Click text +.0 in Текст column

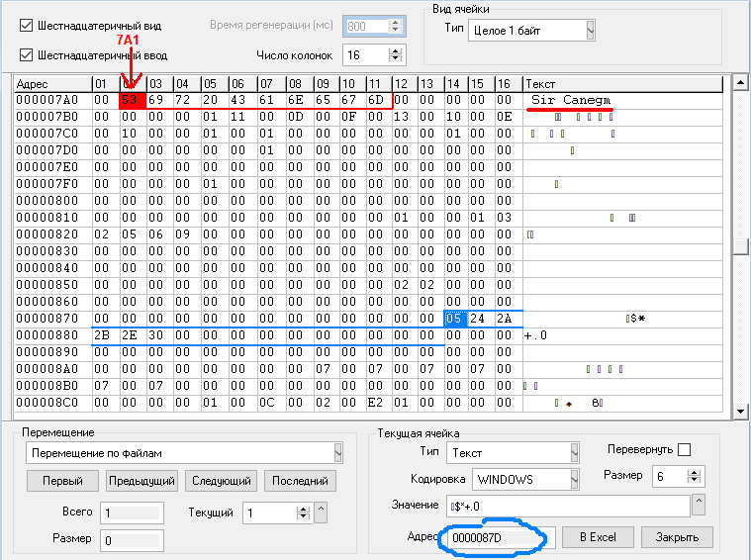[535, 335]
